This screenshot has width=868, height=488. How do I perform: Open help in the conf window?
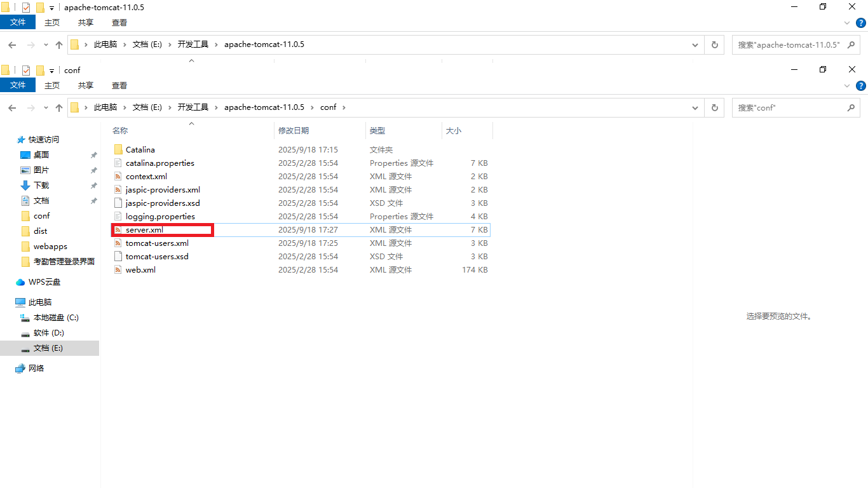(x=862, y=86)
